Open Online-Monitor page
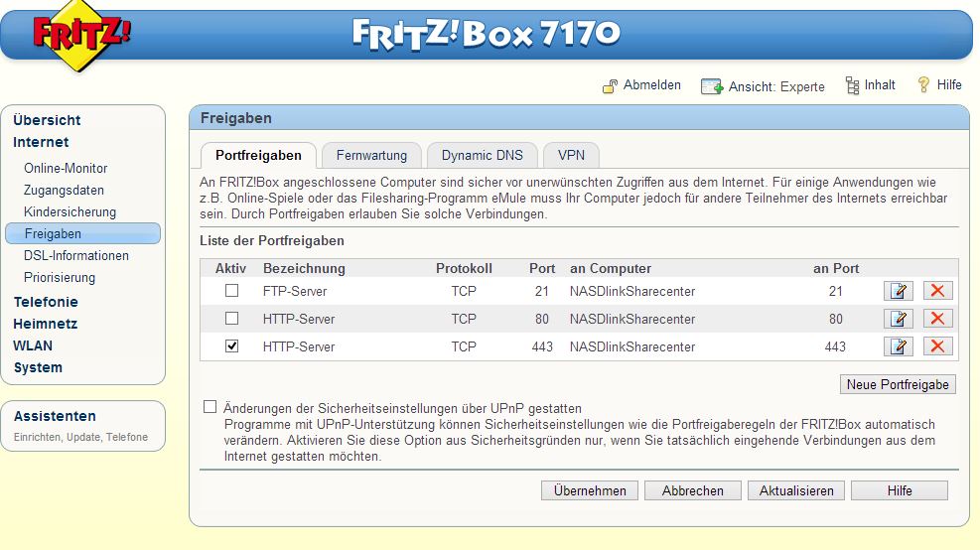The image size is (980, 550). point(66,168)
